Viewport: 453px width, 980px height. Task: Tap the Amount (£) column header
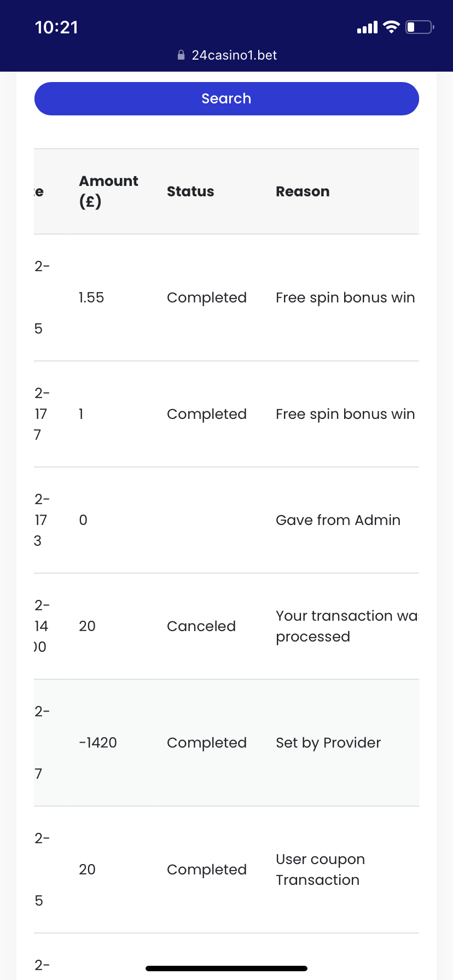(x=108, y=191)
